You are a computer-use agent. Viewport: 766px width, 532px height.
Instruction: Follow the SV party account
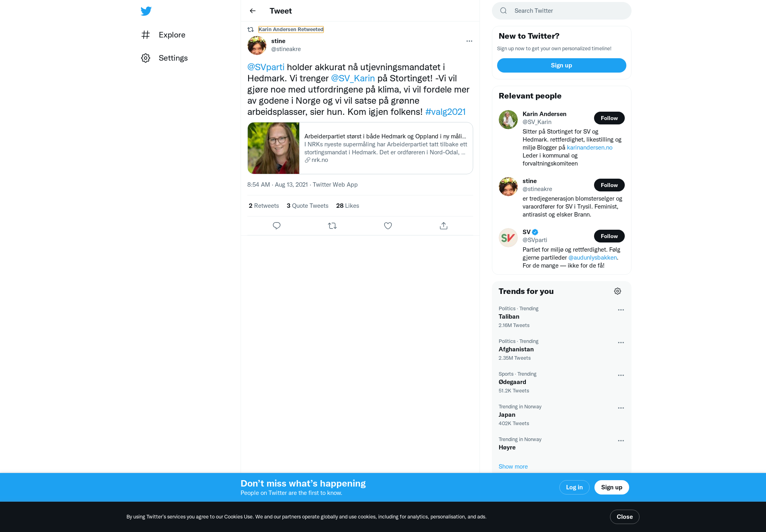(609, 236)
